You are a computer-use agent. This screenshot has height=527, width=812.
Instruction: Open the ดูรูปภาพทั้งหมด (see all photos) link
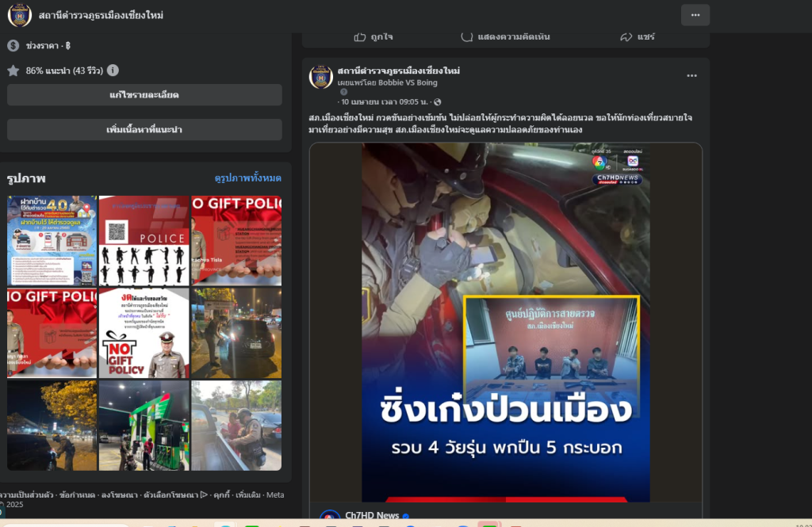tap(247, 178)
